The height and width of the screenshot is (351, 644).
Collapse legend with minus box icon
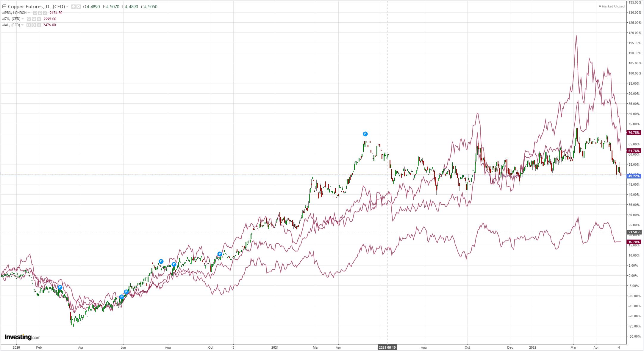click(x=4, y=7)
